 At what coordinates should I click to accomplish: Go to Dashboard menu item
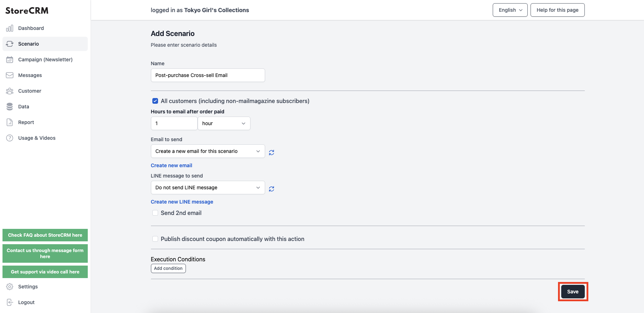[x=45, y=28]
